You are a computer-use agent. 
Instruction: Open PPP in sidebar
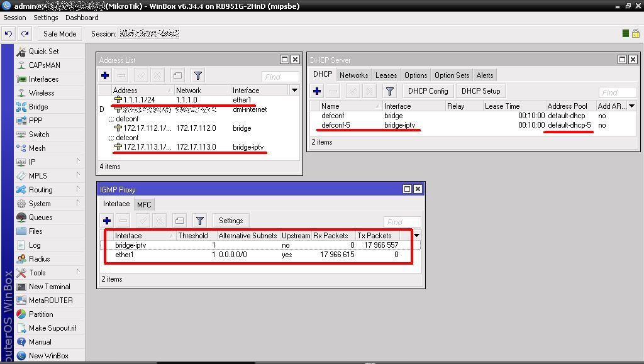49,121
